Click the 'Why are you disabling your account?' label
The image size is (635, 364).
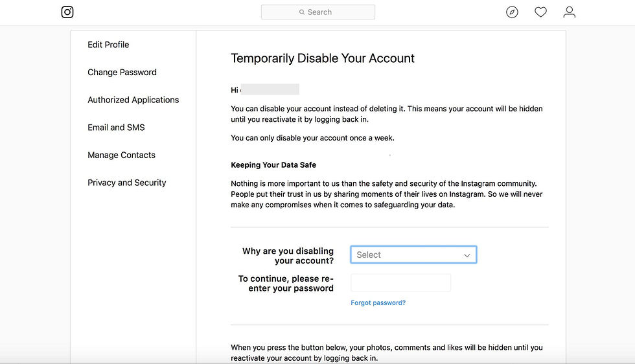[x=288, y=256]
